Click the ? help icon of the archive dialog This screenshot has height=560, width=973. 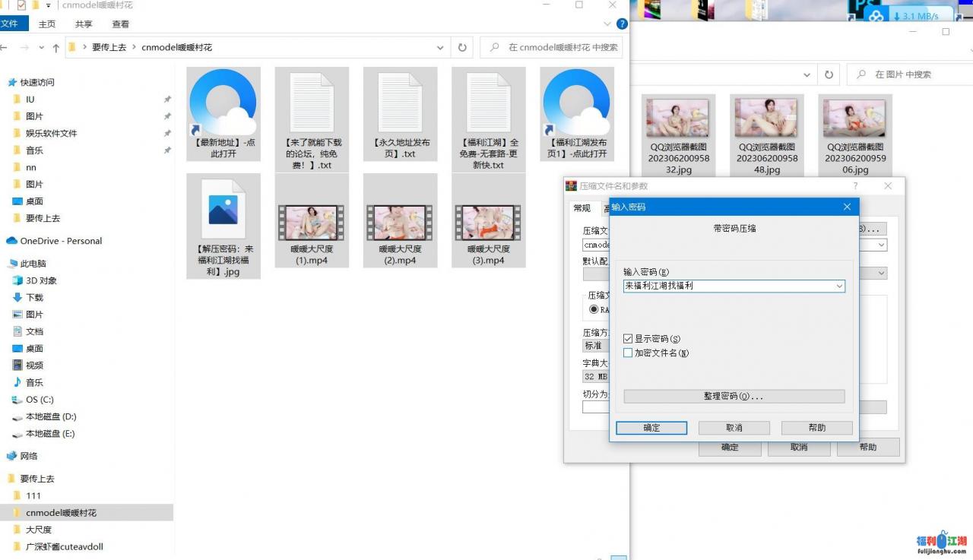click(x=855, y=186)
